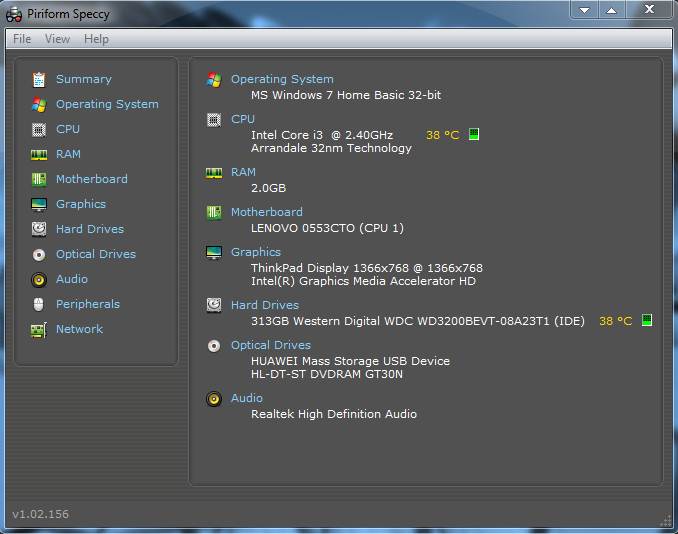Click the '2.0GB' RAM value
The height and width of the screenshot is (534, 678).
click(269, 188)
